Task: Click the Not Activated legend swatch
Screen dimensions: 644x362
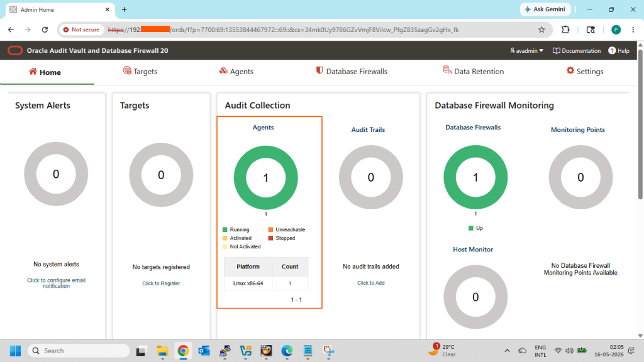Action: [225, 246]
